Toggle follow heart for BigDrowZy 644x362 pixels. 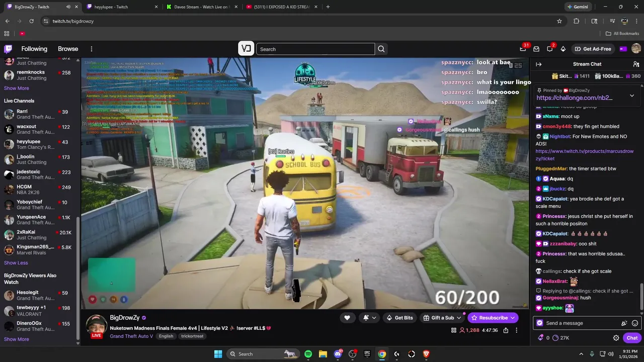(x=347, y=318)
